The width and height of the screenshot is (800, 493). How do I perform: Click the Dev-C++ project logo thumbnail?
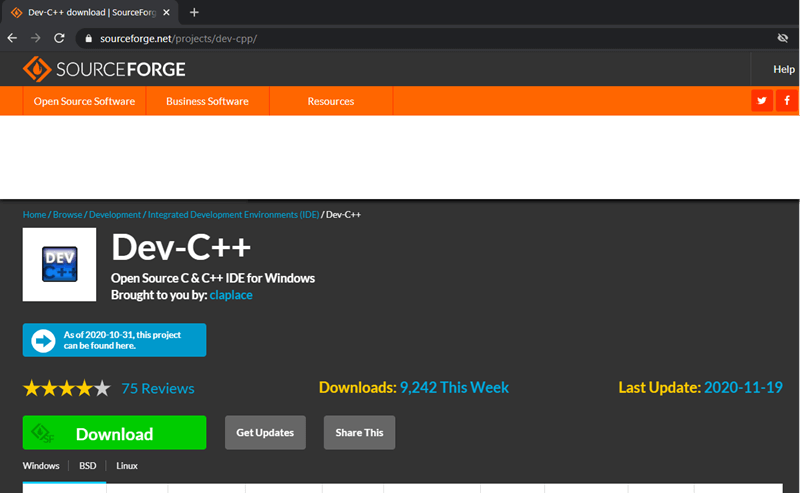pyautogui.click(x=59, y=265)
